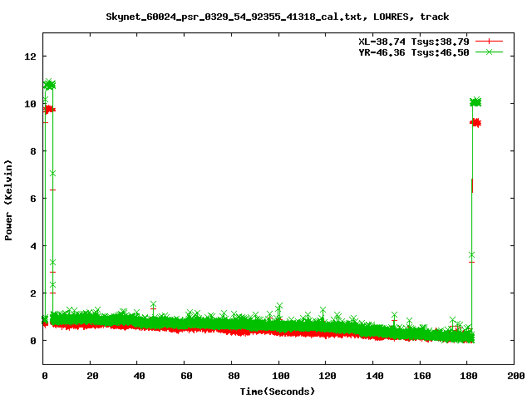The image size is (532, 399).
Task: Select legend entry XL-38.74 Tsys:38.79
Action: pyautogui.click(x=414, y=42)
